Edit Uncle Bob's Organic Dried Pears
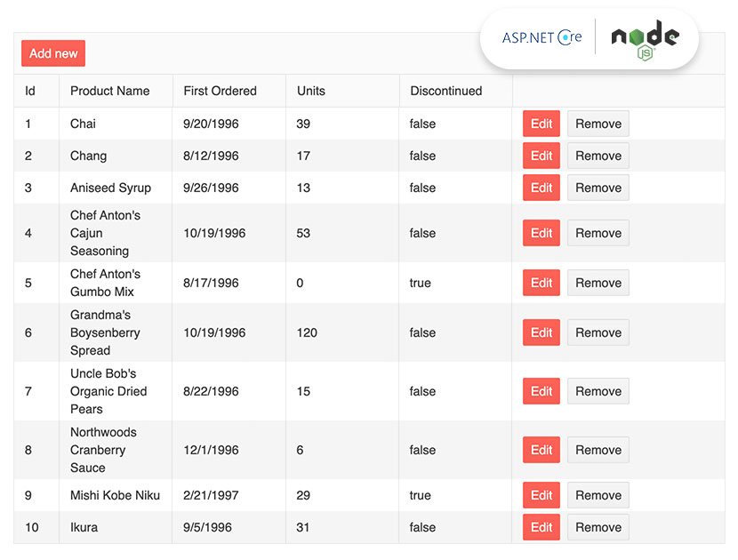This screenshot has height=560, width=738. point(541,391)
